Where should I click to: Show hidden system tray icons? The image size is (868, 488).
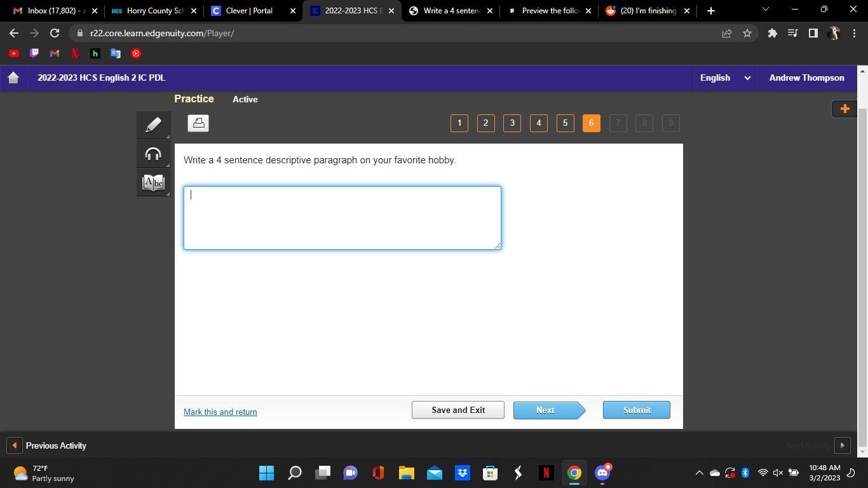tap(699, 473)
